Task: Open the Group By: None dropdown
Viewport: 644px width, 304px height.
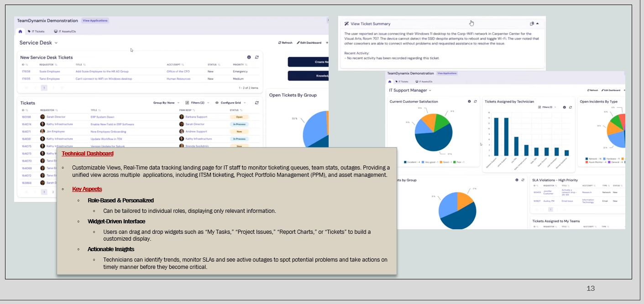Action: (166, 103)
